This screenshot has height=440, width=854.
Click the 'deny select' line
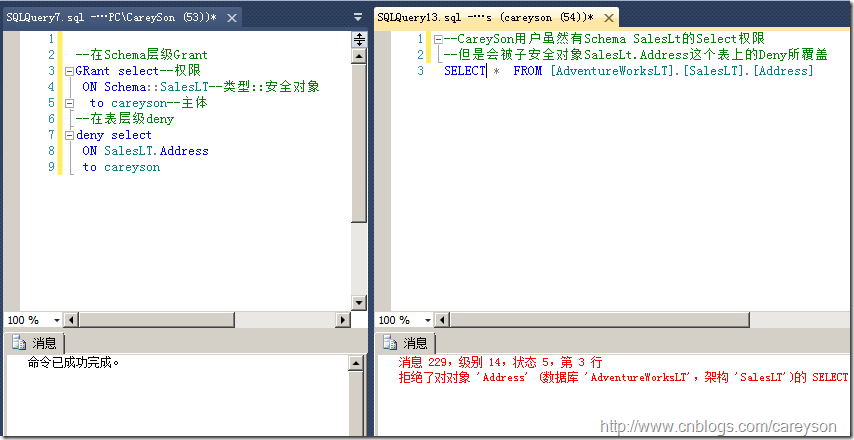click(114, 135)
